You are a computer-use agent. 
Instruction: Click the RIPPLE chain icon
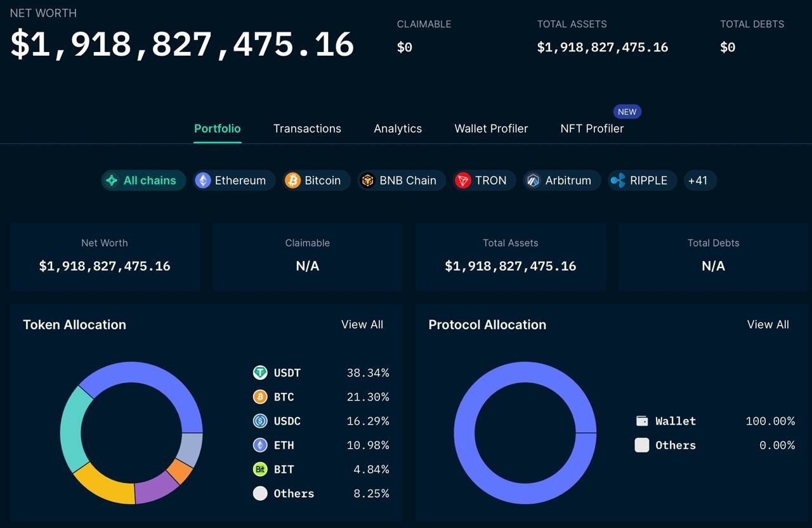point(618,181)
